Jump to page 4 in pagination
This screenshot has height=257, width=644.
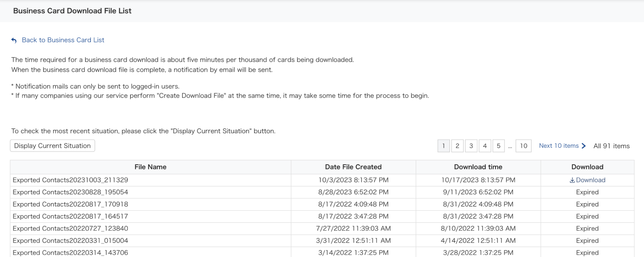tap(485, 146)
